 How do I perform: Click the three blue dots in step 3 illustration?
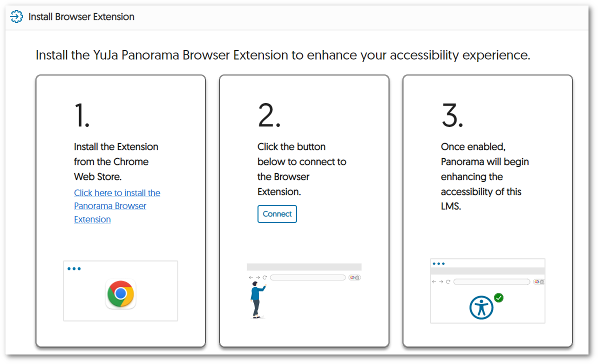[x=438, y=263]
